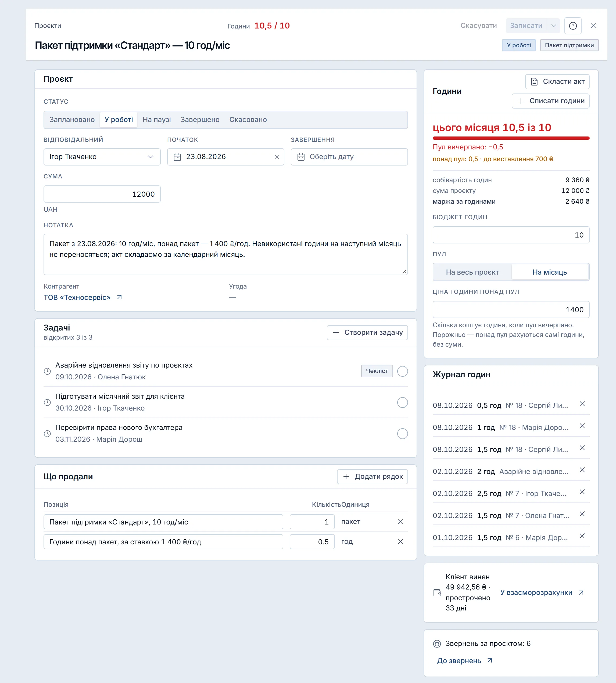Image resolution: width=616 pixels, height=683 pixels.
Task: Click the lifebuoy icon near Звернень за проєктом
Action: tap(437, 644)
